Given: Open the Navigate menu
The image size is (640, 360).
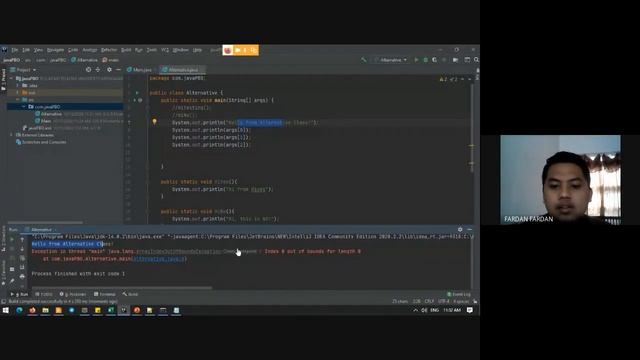Looking at the screenshot, I should click(55, 50).
